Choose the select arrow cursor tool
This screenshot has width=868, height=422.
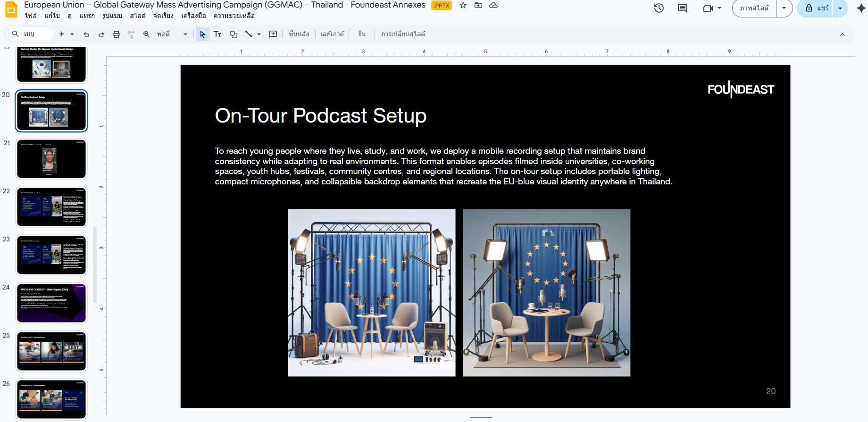coord(202,34)
